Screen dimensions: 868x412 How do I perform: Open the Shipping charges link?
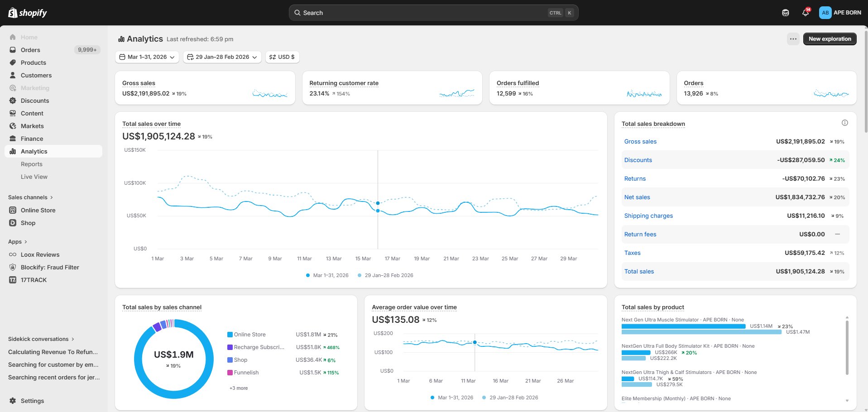(648, 216)
